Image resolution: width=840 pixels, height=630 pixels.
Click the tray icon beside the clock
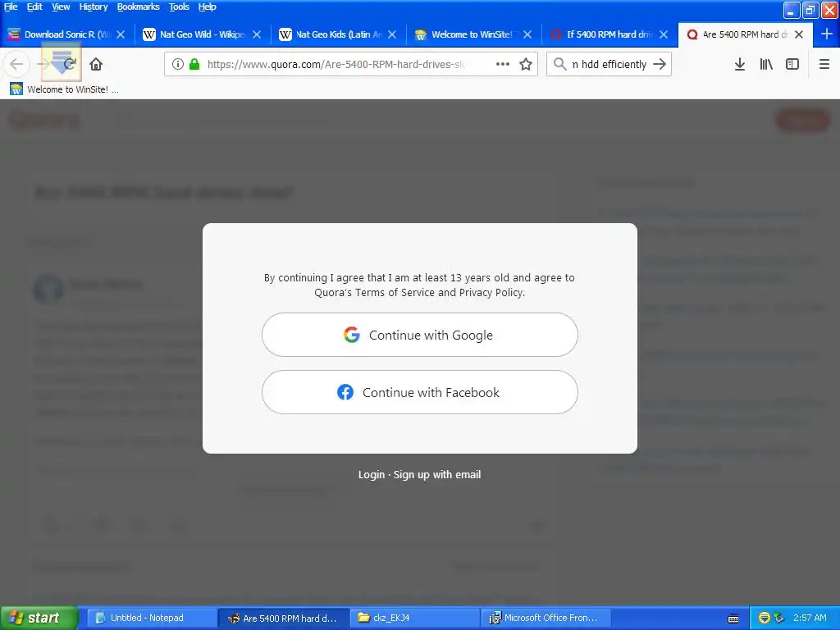coord(779,618)
